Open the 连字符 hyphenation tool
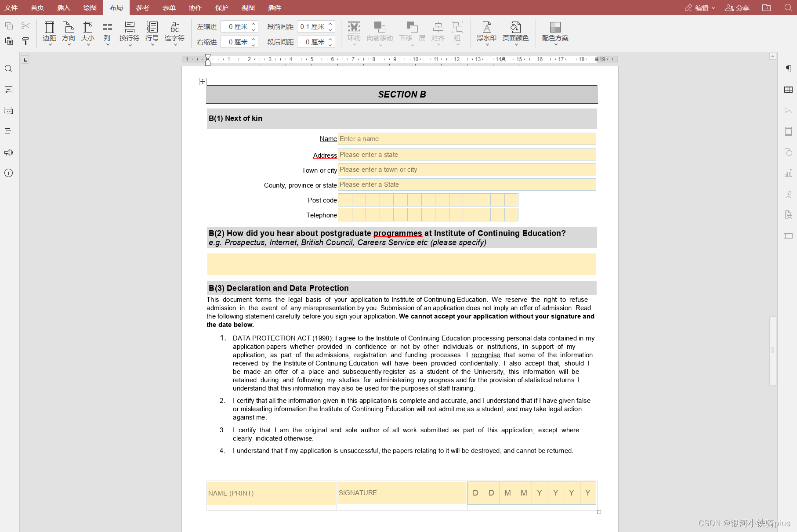 174,33
